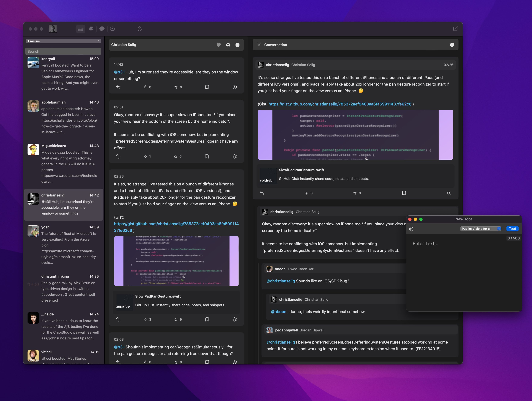
Task: Open the notifications bell in toolbar
Action: [x=91, y=29]
